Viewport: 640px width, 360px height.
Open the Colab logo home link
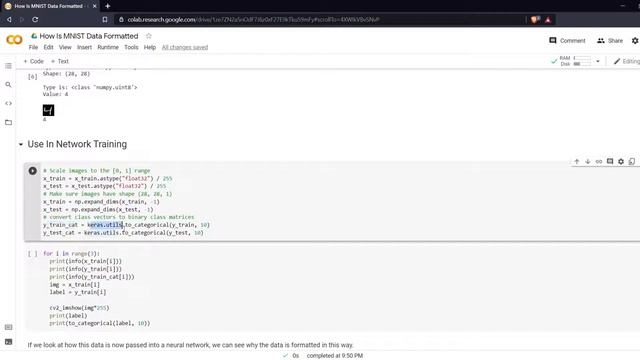(x=14, y=40)
